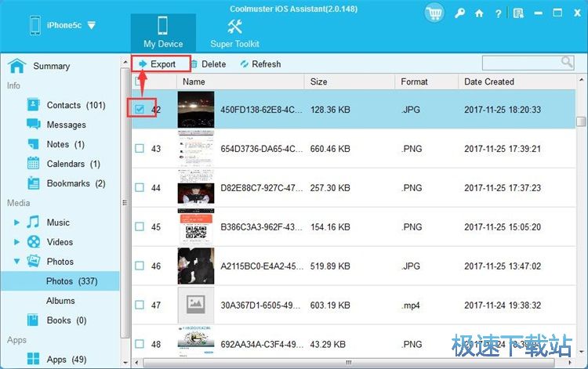Click the sidebar splitter handle
The image size is (588, 369).
point(125,203)
